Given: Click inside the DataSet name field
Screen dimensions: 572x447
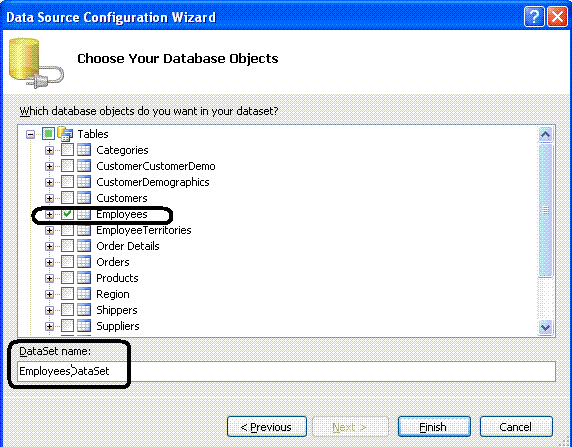Looking at the screenshot, I should pyautogui.click(x=286, y=371).
